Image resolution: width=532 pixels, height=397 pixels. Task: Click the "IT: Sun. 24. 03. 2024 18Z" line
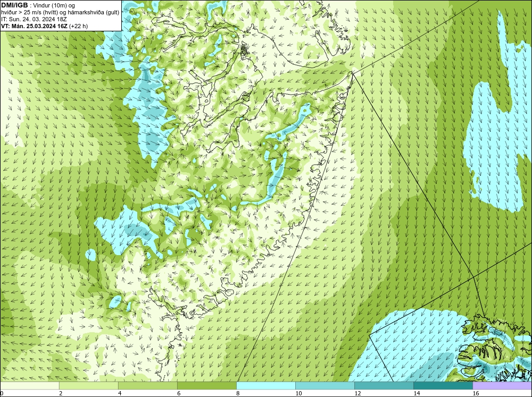34,19
